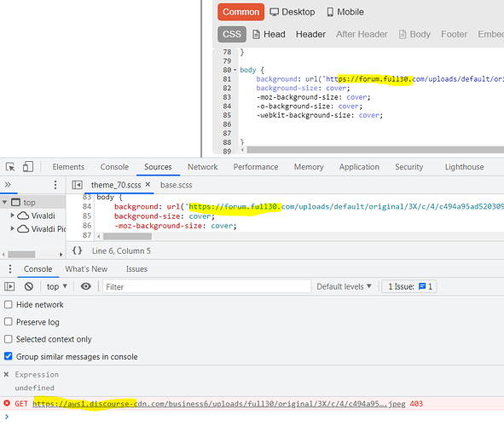Click the console Filter input field
Viewport: 504px width, 426px height.
click(x=206, y=286)
